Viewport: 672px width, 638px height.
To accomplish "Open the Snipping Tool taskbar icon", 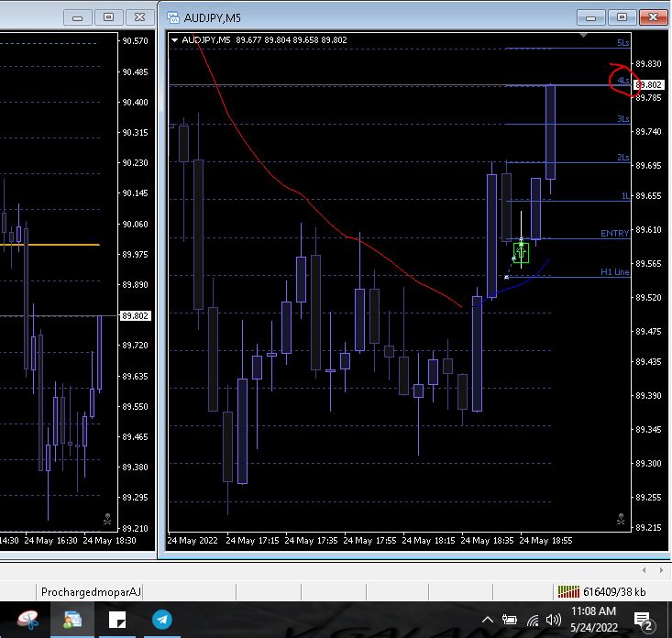I will coord(28,620).
